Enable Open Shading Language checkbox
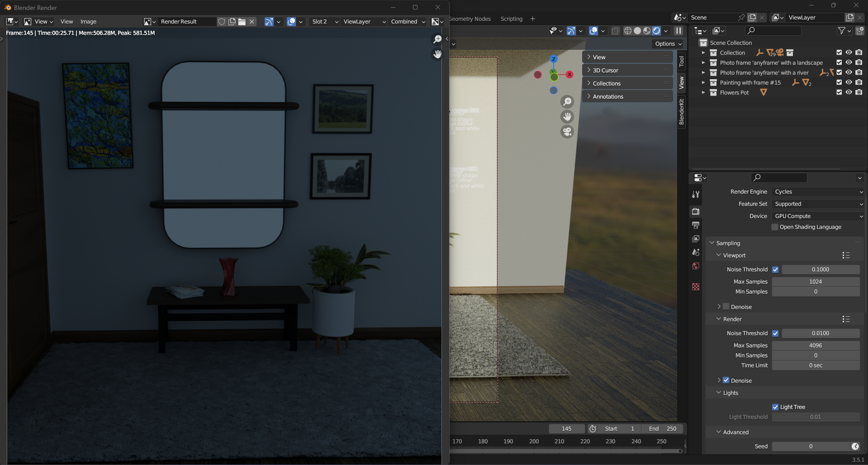This screenshot has width=868, height=465. pyautogui.click(x=775, y=227)
